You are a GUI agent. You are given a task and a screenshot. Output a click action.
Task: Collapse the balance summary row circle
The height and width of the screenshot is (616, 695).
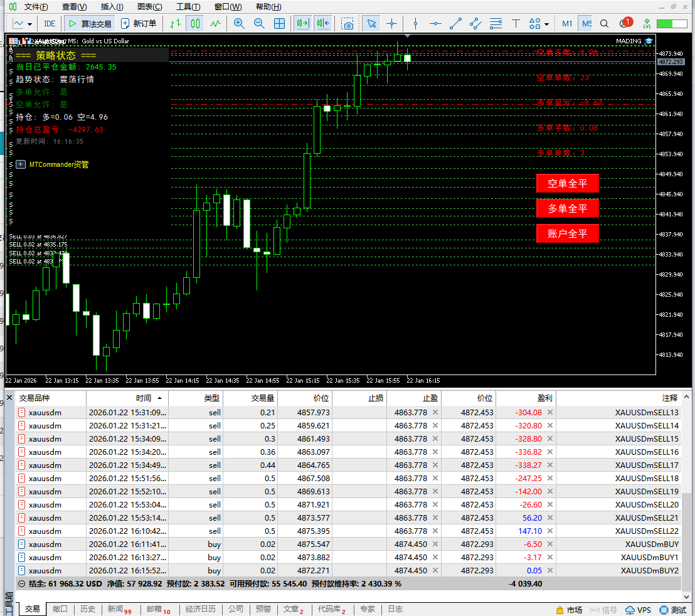click(21, 584)
